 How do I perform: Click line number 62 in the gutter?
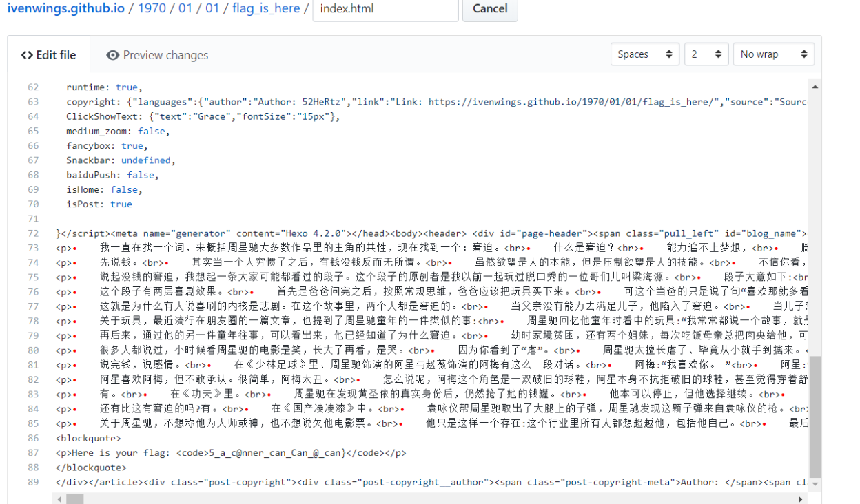click(x=33, y=87)
